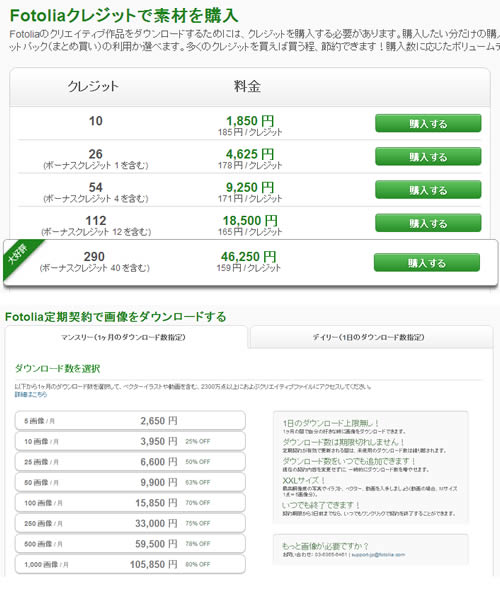Screen dimensions: 500x600
Task: Click the 165 円 / クレジット unit price
Action: (250, 232)
